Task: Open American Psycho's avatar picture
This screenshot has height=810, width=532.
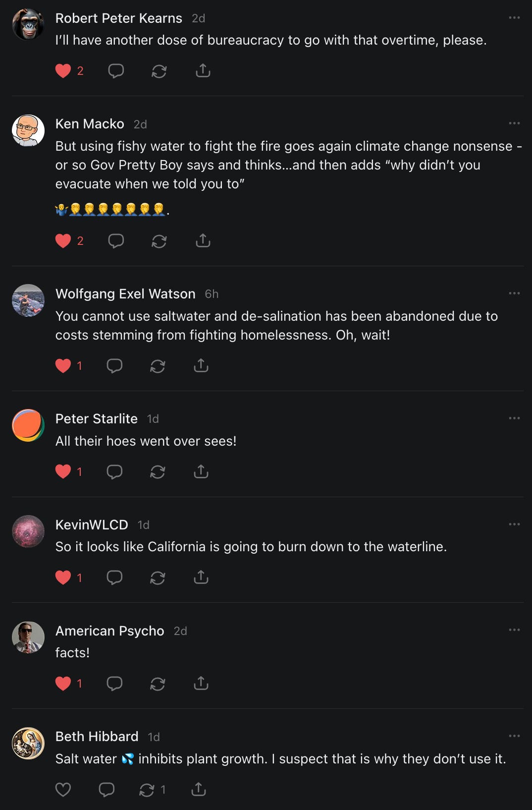Action: (28, 637)
